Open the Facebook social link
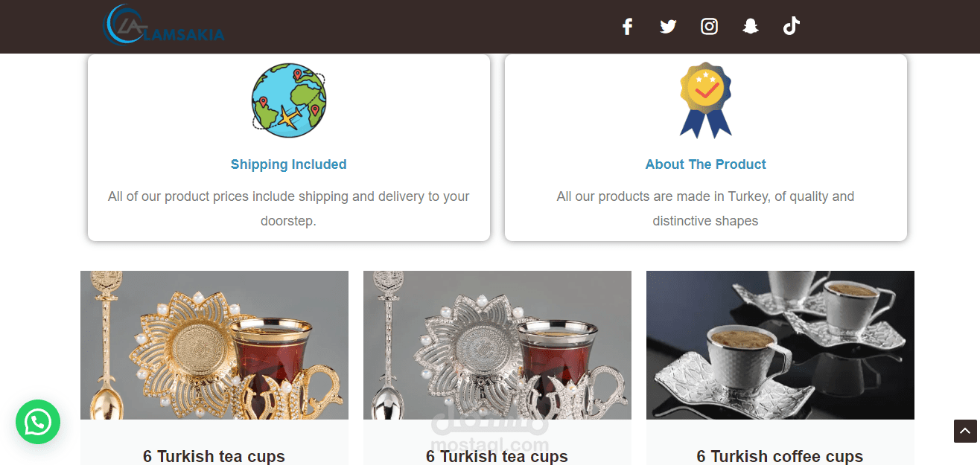The image size is (980, 465). coord(627,27)
